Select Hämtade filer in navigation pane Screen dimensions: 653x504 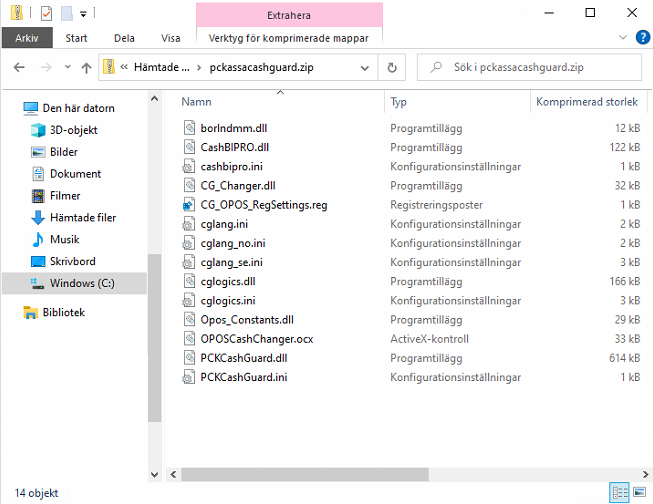point(83,218)
